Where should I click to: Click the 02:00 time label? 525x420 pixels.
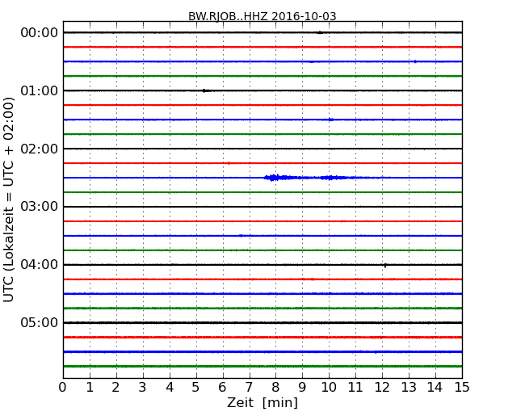(x=40, y=149)
